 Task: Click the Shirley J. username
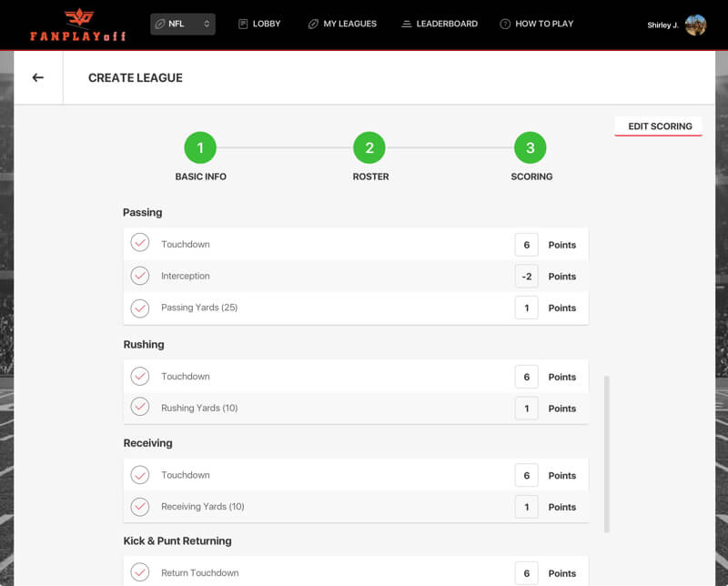point(662,25)
